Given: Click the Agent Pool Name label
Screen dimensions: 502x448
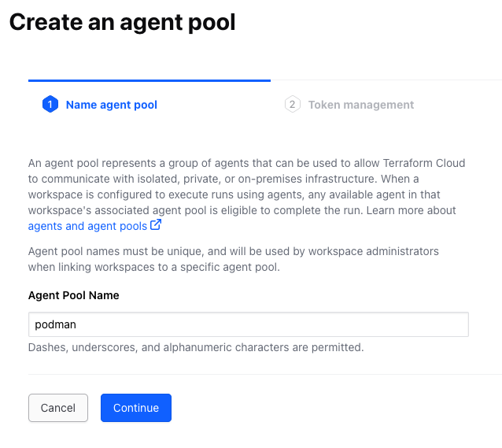Looking at the screenshot, I should [x=74, y=295].
